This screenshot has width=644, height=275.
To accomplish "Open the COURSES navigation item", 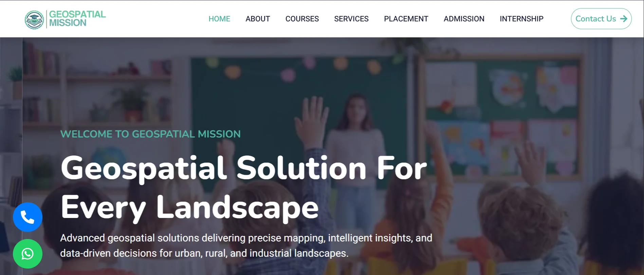I will pos(302,19).
